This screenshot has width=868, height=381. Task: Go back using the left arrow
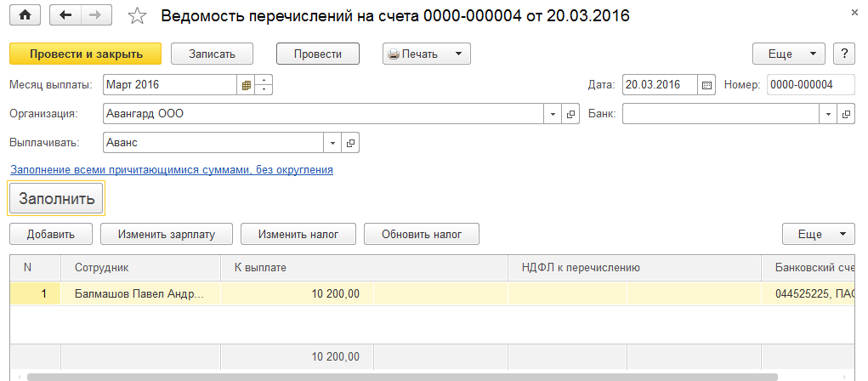pos(66,16)
